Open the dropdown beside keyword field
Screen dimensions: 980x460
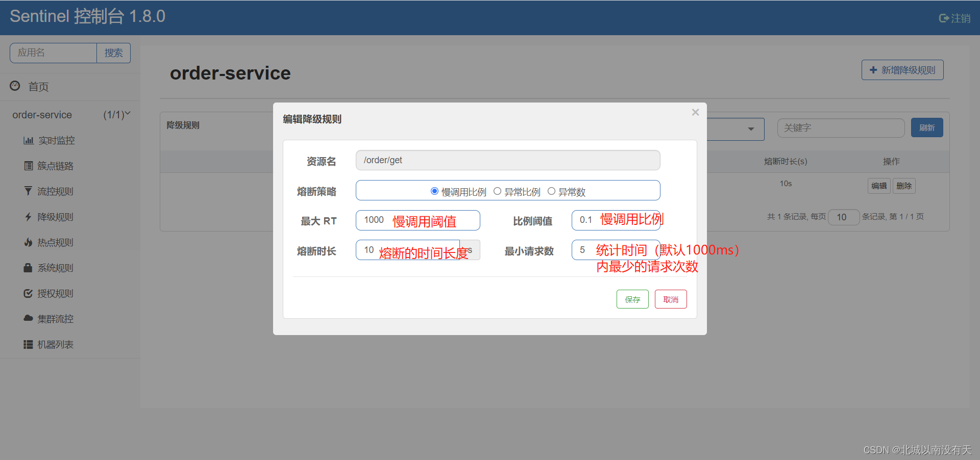click(750, 129)
